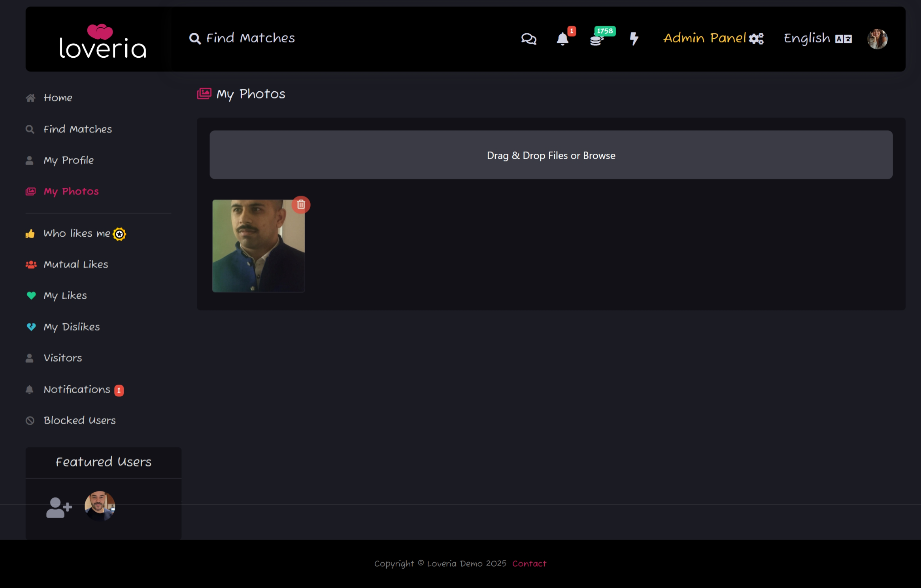Image resolution: width=921 pixels, height=588 pixels.
Task: Click the add featured user icon
Action: click(59, 507)
